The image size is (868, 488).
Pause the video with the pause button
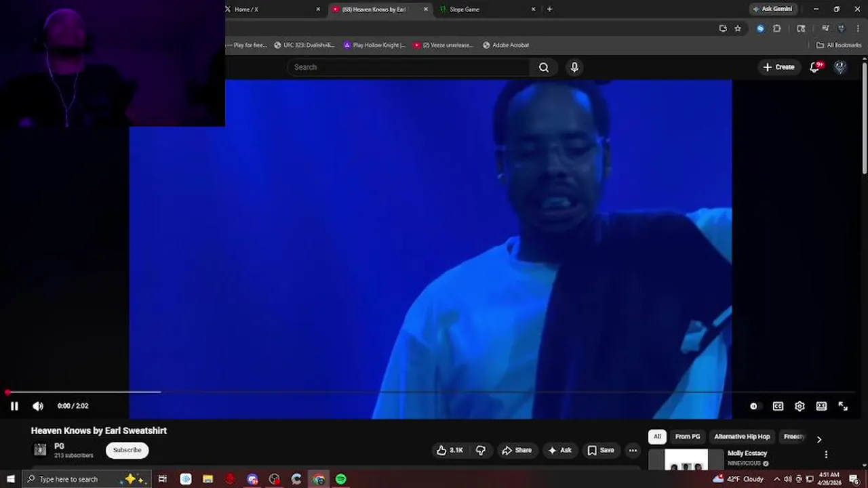point(14,406)
